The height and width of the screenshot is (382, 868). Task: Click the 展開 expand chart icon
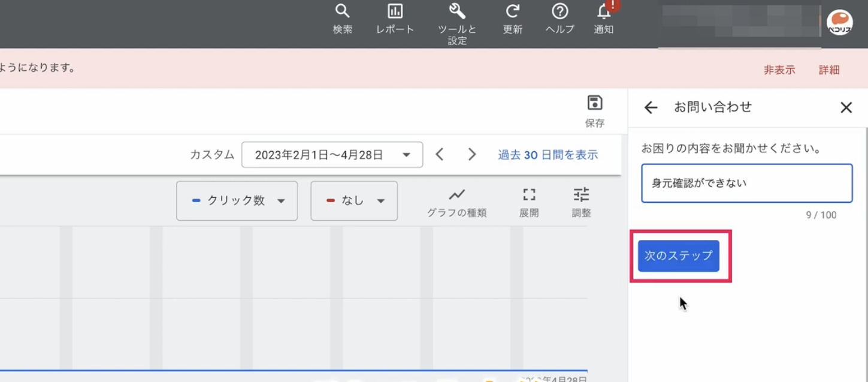(x=529, y=194)
